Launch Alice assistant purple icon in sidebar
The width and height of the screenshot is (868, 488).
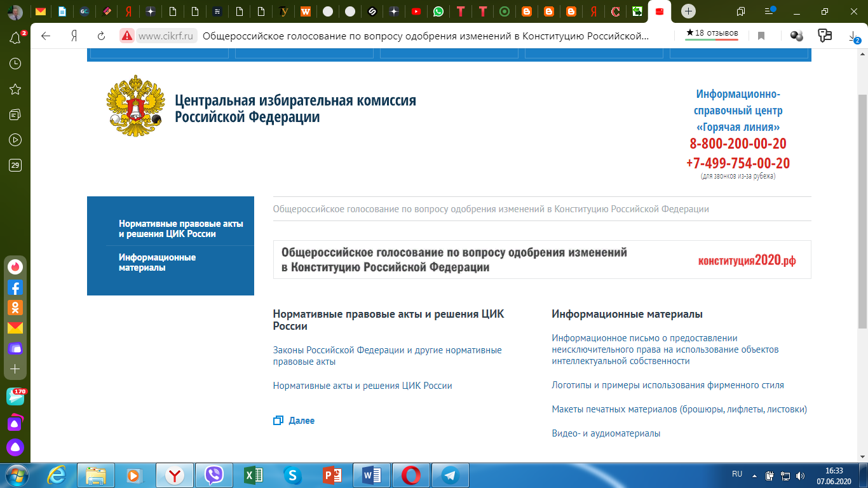point(15,447)
